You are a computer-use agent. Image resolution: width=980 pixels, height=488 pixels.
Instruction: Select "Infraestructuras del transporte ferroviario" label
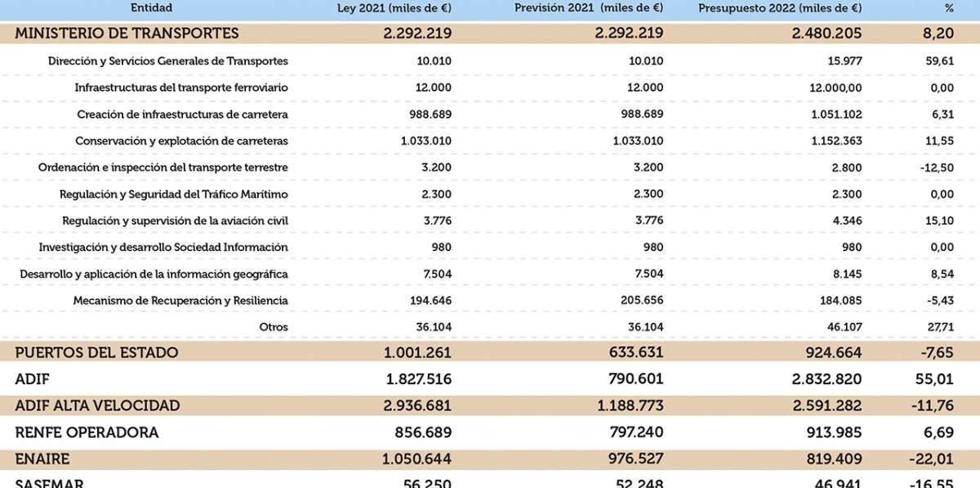tap(181, 87)
